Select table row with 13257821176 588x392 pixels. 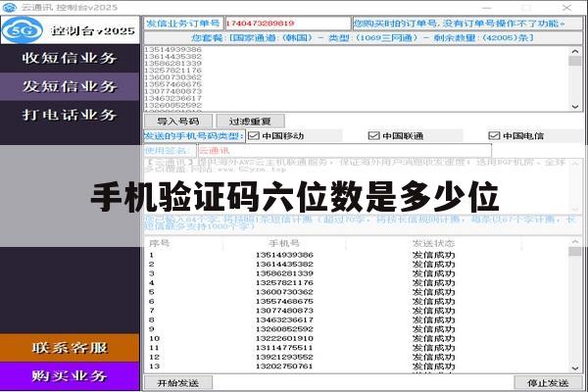(x=357, y=283)
